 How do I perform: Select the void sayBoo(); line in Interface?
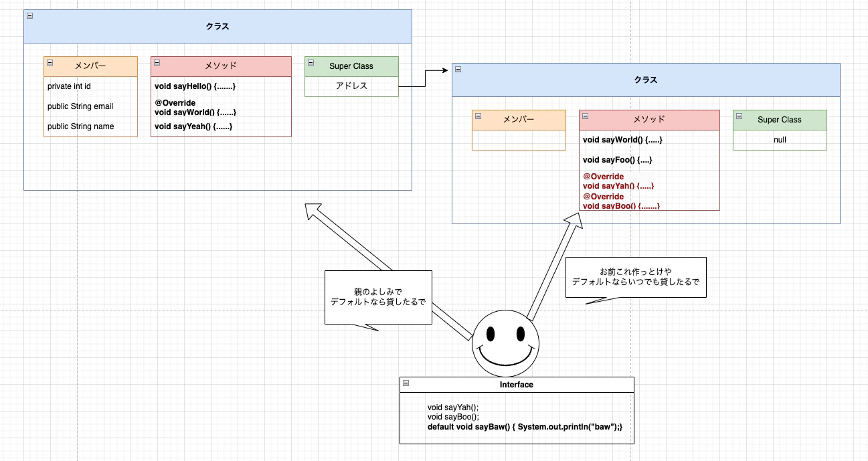click(452, 416)
